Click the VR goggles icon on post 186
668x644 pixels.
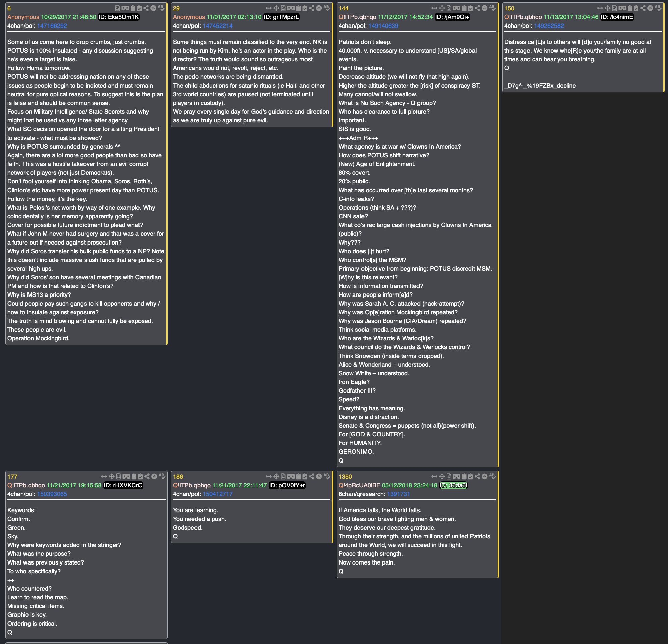291,476
